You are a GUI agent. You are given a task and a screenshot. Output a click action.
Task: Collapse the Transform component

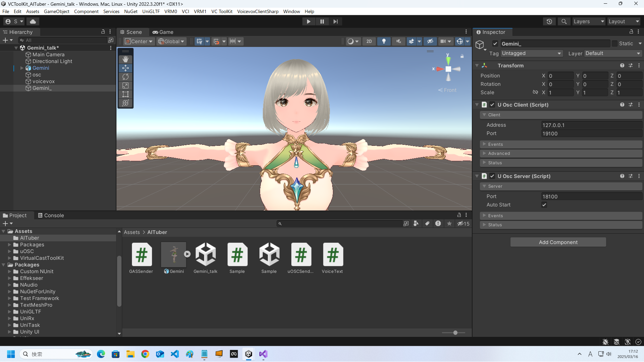tap(477, 66)
